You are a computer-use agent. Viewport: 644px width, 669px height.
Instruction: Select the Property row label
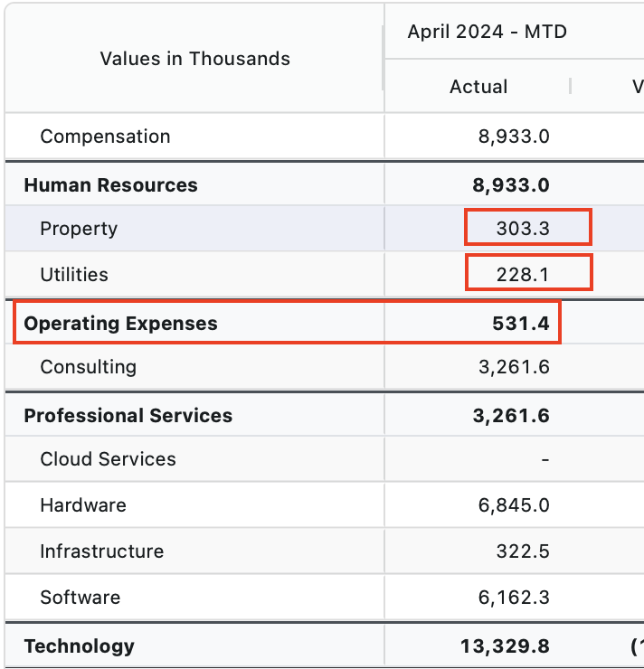pyautogui.click(x=79, y=229)
